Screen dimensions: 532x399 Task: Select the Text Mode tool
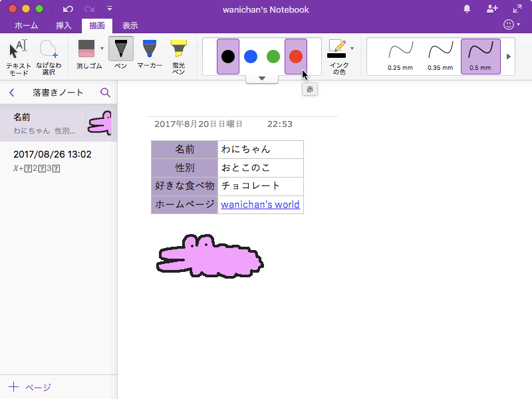pos(19,57)
